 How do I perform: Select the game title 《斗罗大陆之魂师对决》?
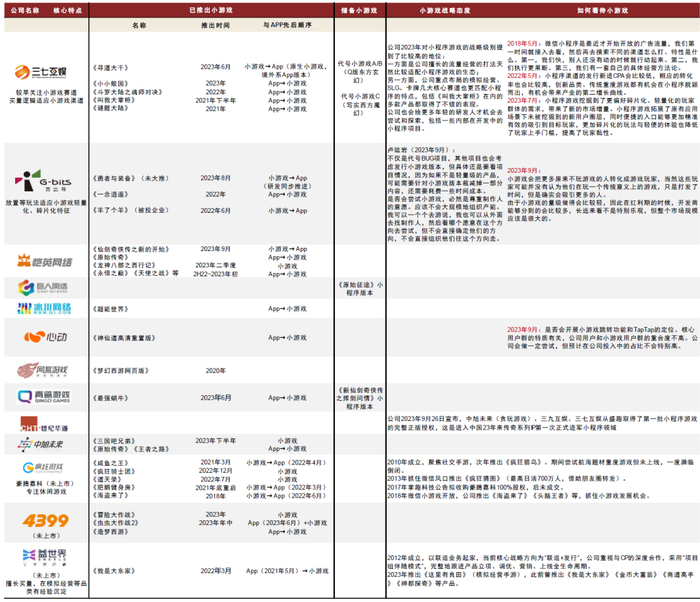[x=128, y=92]
